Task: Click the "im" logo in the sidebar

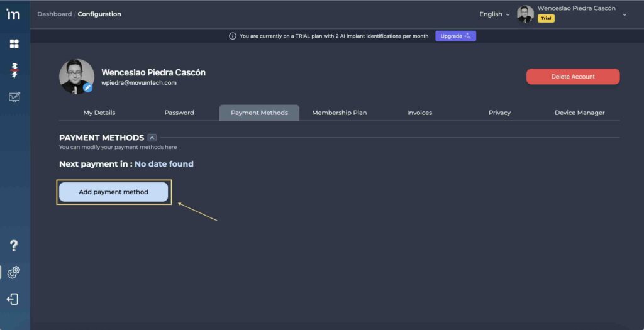Action: tap(13, 14)
